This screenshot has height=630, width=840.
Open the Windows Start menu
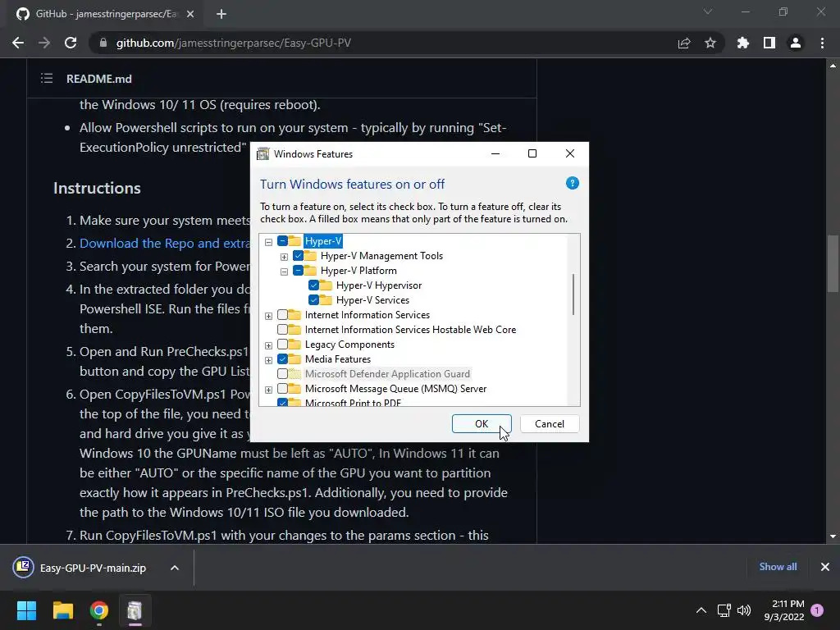click(x=26, y=610)
